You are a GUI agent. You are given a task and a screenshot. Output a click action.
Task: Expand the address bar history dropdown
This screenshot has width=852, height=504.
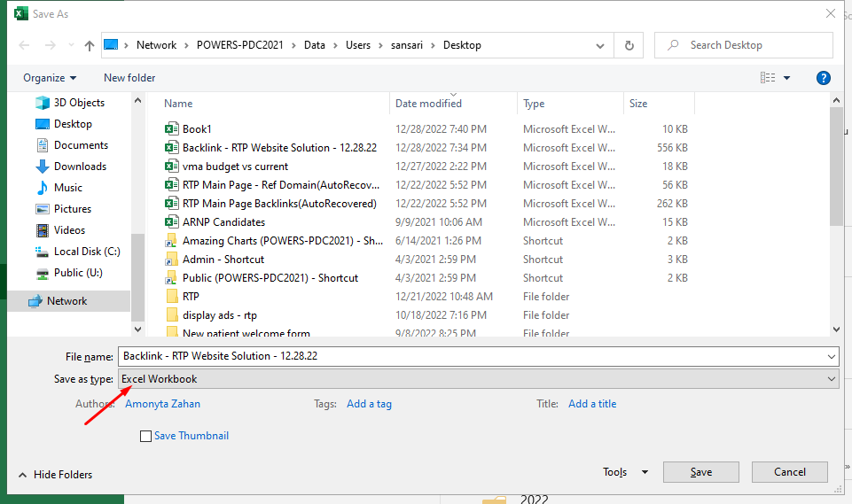pyautogui.click(x=600, y=46)
